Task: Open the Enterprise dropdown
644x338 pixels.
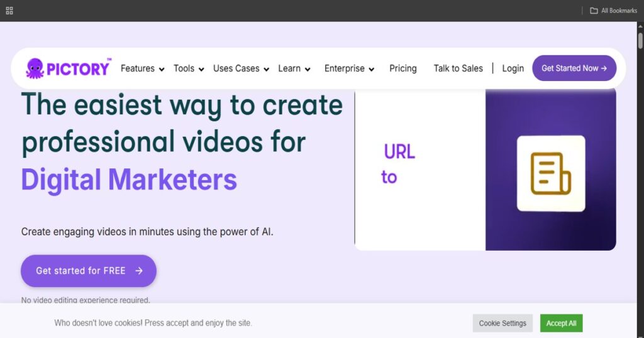Action: (x=349, y=68)
